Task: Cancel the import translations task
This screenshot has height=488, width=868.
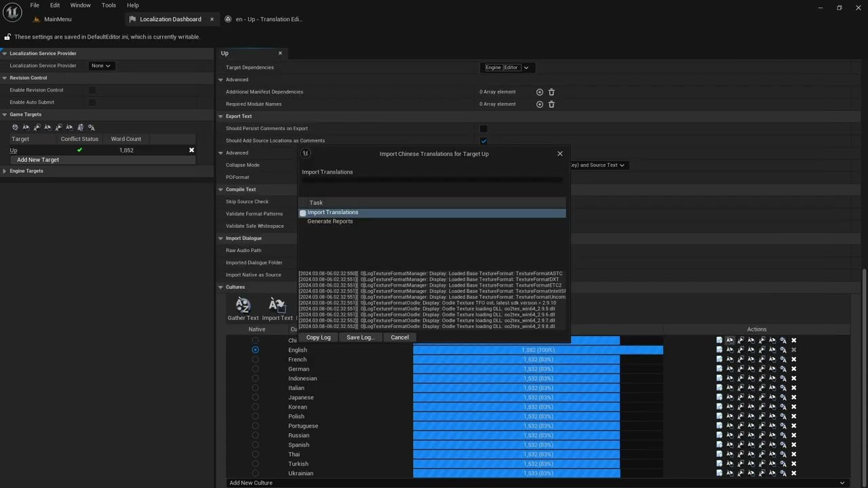Action: (x=399, y=338)
